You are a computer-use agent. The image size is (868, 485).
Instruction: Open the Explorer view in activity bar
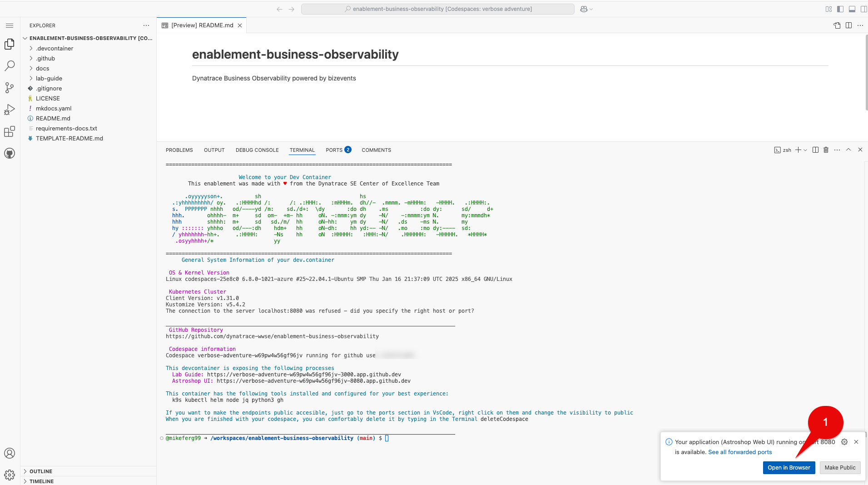coord(10,44)
